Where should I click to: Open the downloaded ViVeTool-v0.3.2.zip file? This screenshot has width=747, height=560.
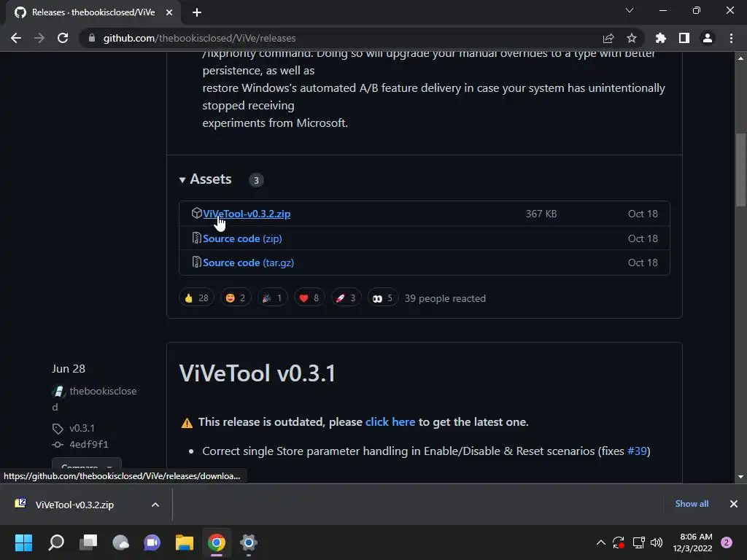click(x=75, y=505)
